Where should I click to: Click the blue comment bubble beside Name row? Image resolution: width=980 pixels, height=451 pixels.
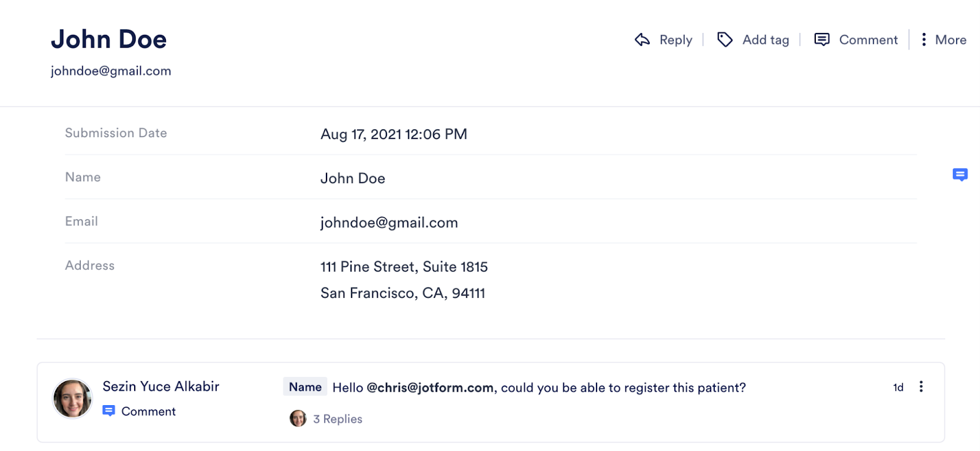coord(960,175)
